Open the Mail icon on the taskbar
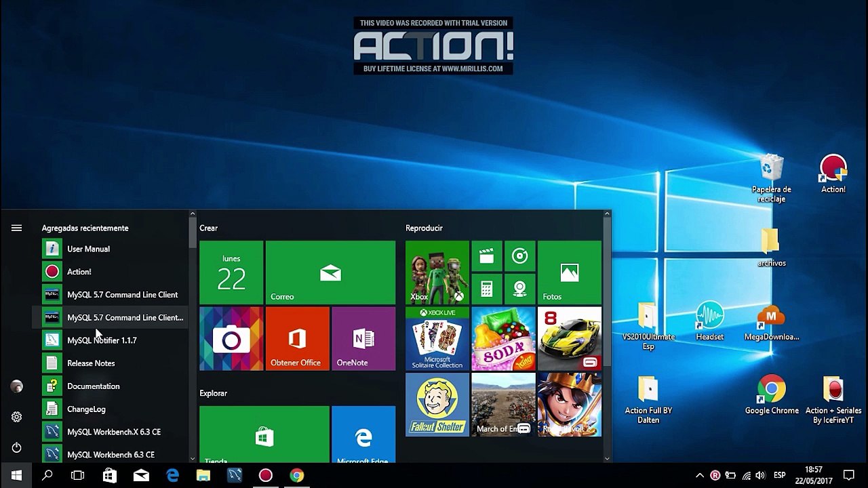Viewport: 868px width, 488px height. pyautogui.click(x=141, y=475)
